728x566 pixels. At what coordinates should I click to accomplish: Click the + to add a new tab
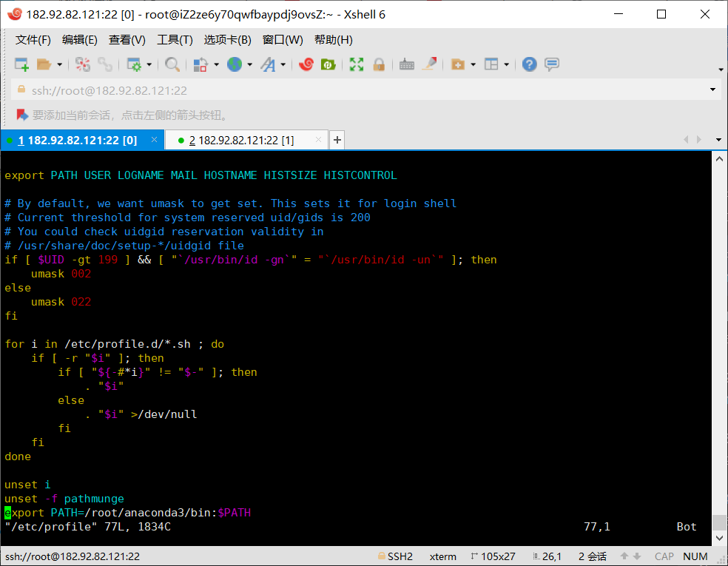pyautogui.click(x=337, y=140)
